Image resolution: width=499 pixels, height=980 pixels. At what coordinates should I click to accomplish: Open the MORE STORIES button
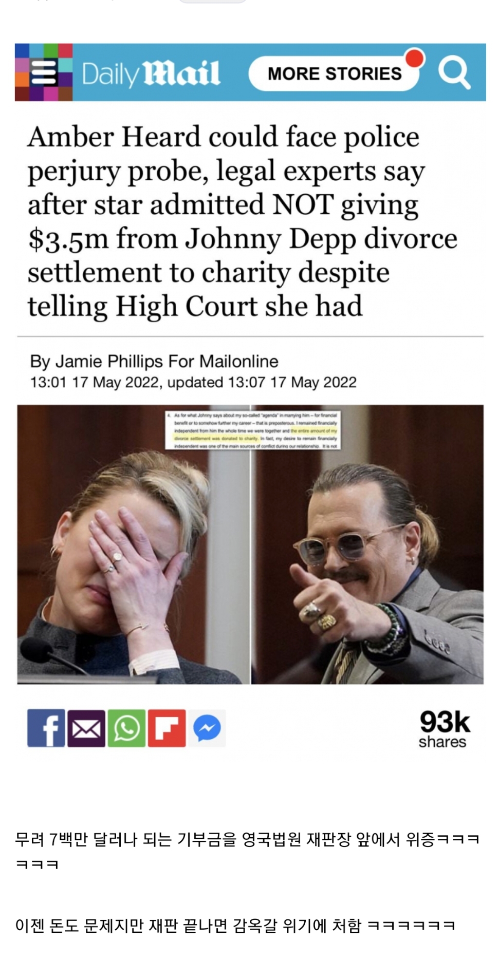click(x=334, y=73)
